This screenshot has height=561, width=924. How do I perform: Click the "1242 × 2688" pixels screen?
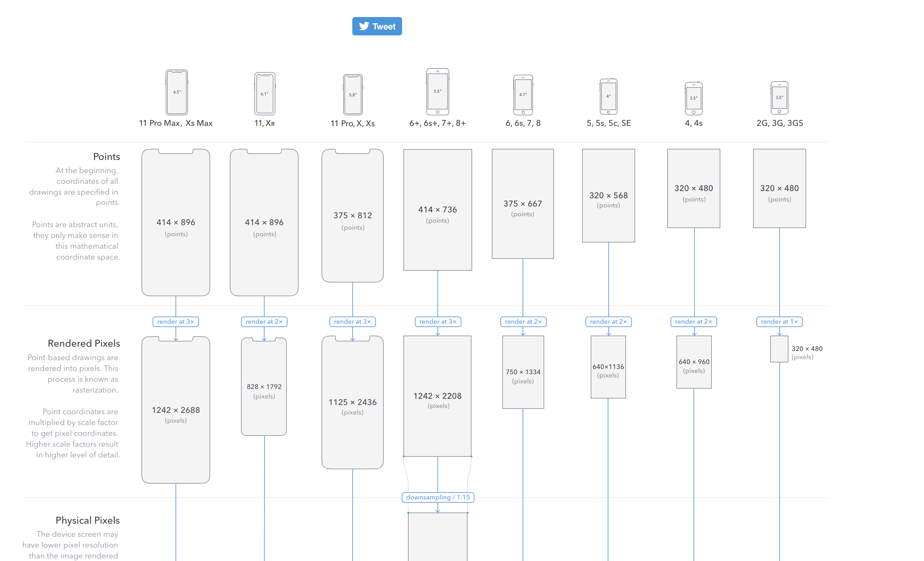tap(176, 410)
